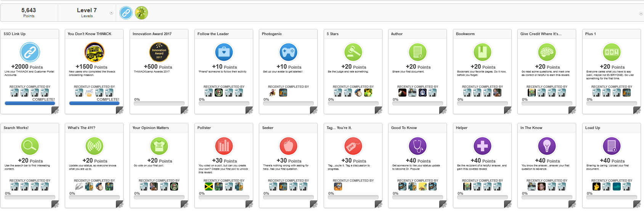Click 'Go vote on your first poll.' text
Screen dimensions: 644x213
(149, 166)
